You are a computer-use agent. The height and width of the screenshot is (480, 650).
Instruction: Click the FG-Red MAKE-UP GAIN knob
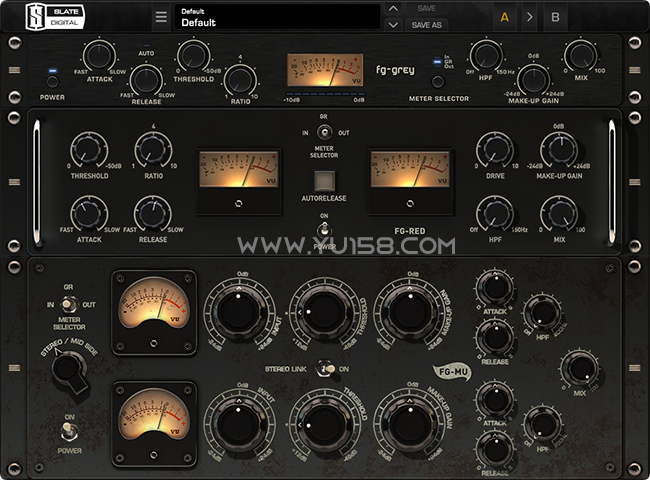coord(559,151)
